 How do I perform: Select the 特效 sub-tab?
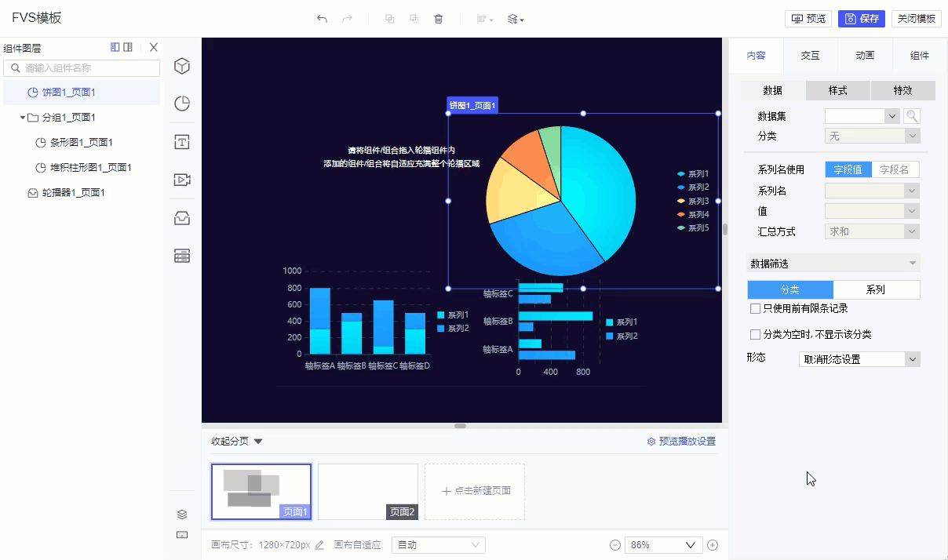(903, 90)
